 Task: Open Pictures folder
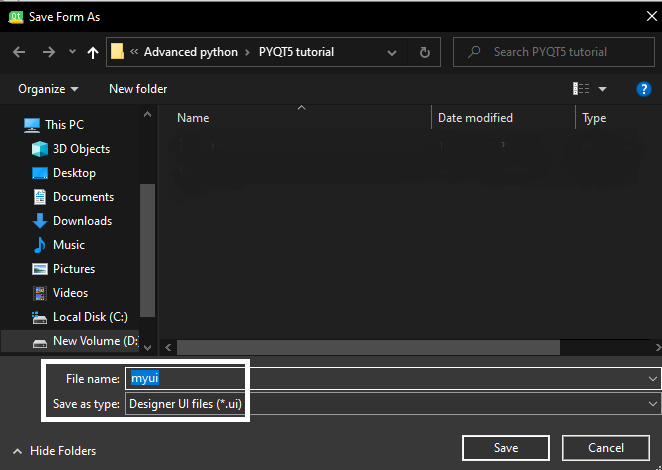click(x=74, y=269)
